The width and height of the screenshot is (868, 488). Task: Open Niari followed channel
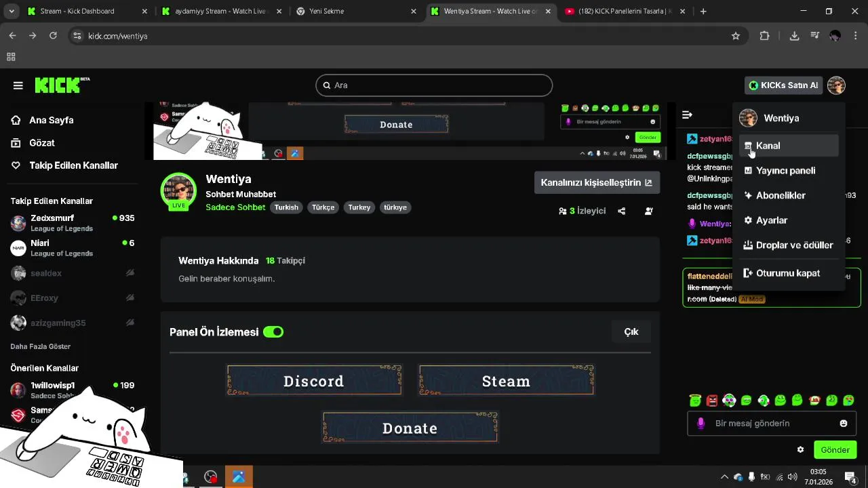tap(73, 248)
